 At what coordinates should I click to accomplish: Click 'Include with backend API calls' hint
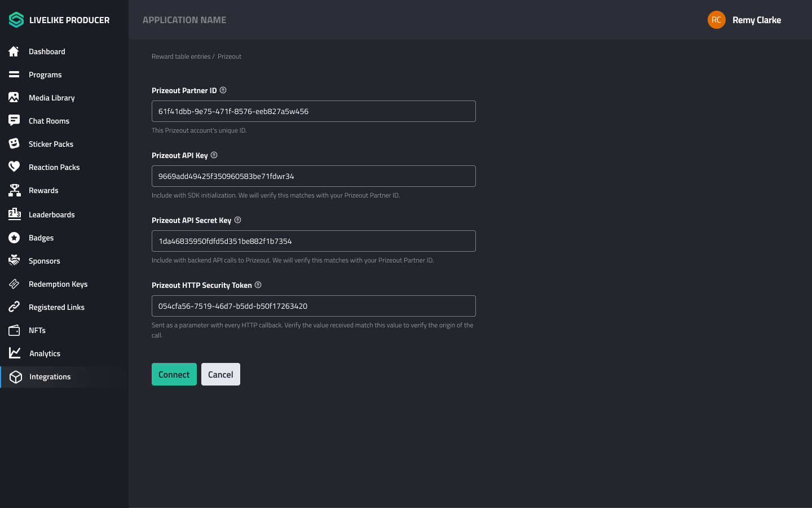point(293,260)
